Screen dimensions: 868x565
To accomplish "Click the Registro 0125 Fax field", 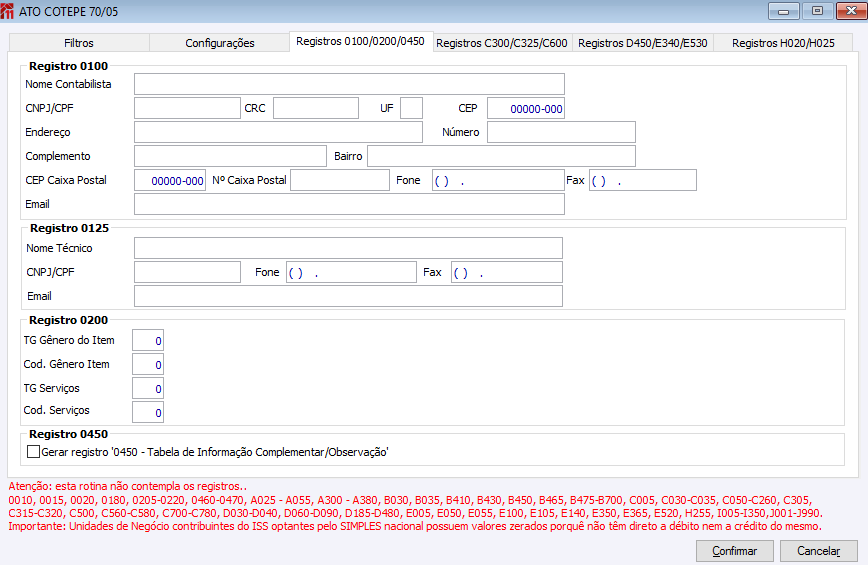I will [507, 272].
